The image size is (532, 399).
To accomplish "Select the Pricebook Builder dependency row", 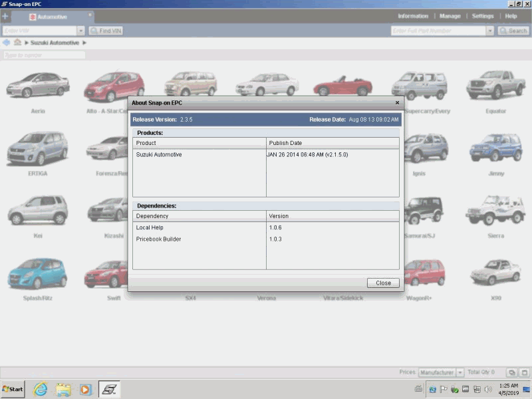I will click(x=266, y=239).
